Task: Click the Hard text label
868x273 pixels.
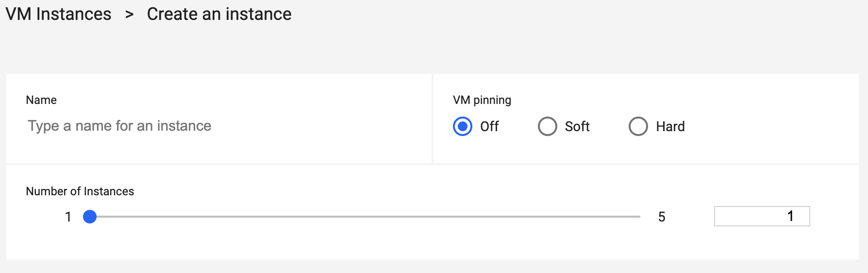Action: [670, 126]
